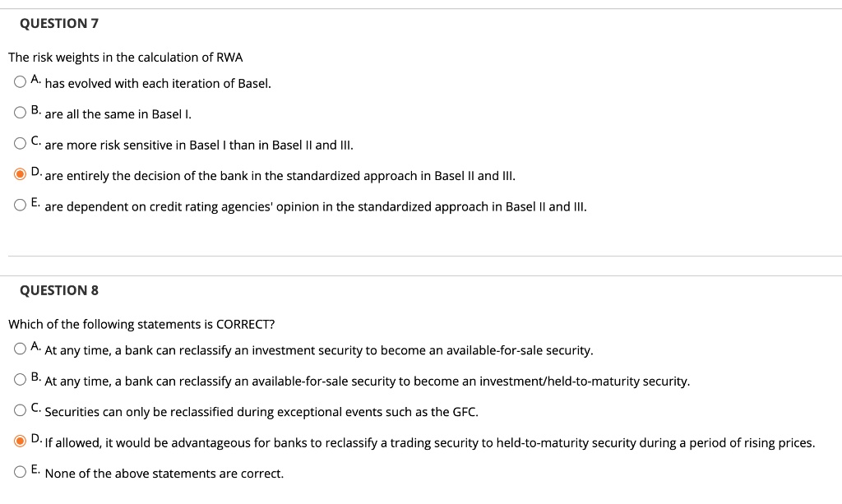The width and height of the screenshot is (842, 504).
Task: Pick radio C 'Securities can only be reclassified during exceptional events'
Action: (20, 410)
